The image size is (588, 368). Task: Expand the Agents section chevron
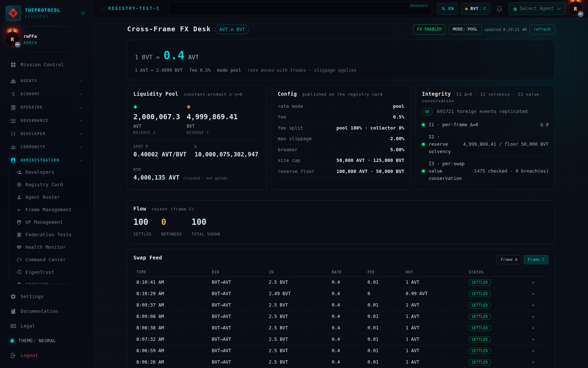81,81
